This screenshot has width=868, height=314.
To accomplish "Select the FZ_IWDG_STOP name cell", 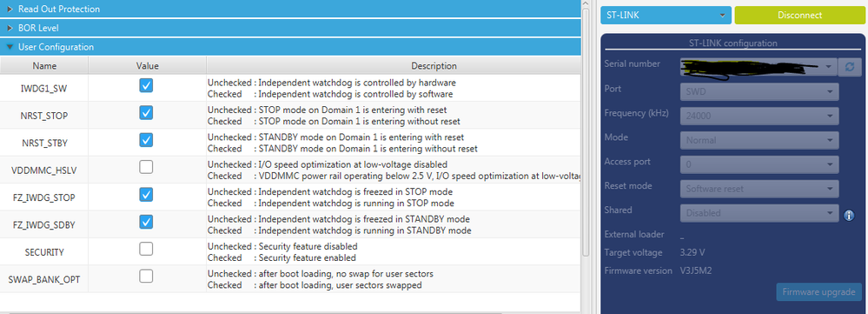I will tap(44, 197).
